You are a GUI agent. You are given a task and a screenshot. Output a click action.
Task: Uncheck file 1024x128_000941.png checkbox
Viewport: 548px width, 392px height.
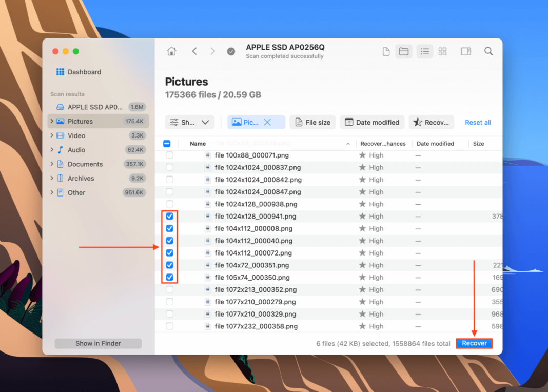[169, 217]
